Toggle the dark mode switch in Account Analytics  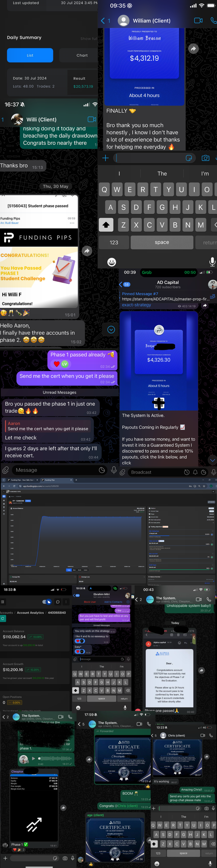pyautogui.click(x=47, y=602)
